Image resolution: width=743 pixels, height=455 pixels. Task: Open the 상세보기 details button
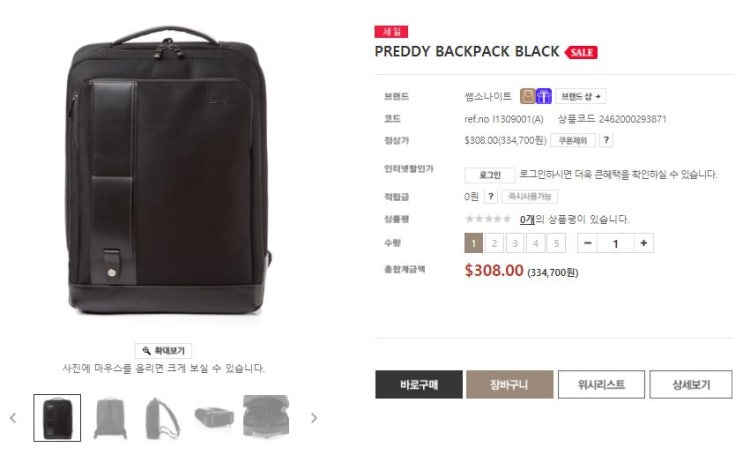point(691,384)
